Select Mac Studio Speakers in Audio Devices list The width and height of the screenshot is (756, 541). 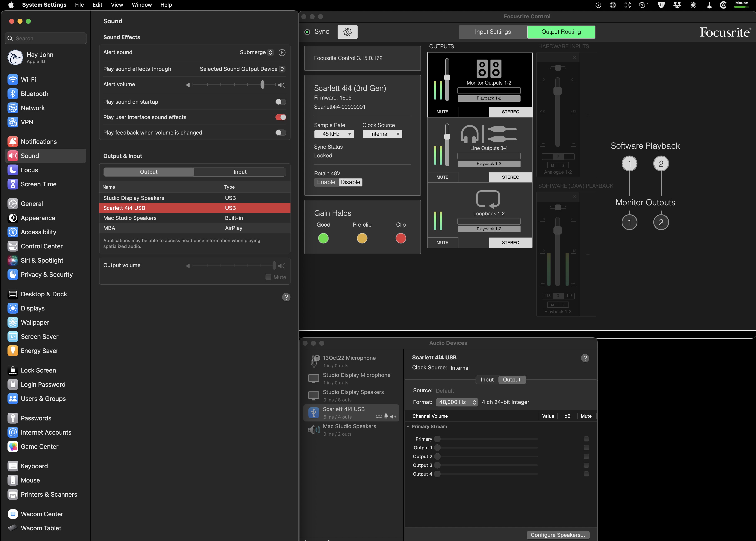point(349,429)
